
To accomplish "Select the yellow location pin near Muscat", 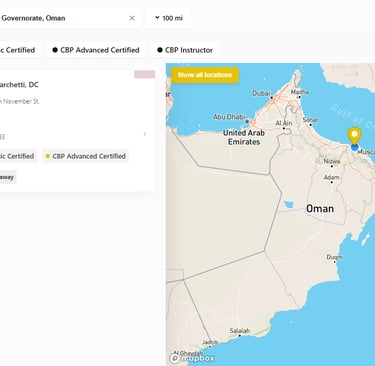I will tap(354, 135).
